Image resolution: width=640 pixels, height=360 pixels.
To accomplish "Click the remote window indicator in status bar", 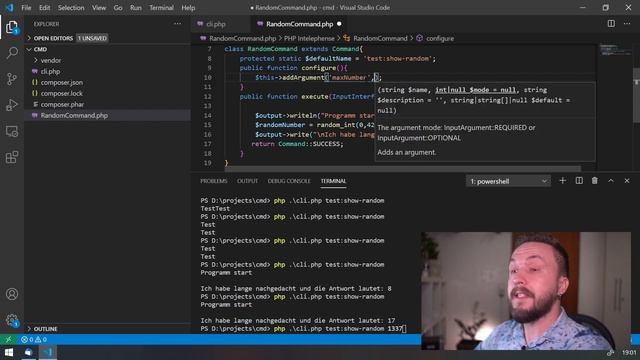I will point(8,339).
